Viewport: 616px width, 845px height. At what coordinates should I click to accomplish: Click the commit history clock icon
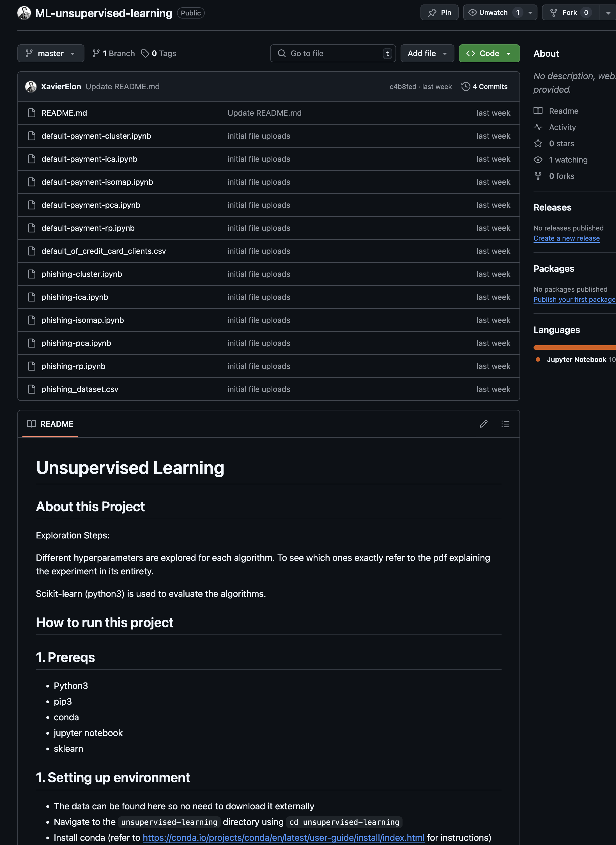465,86
